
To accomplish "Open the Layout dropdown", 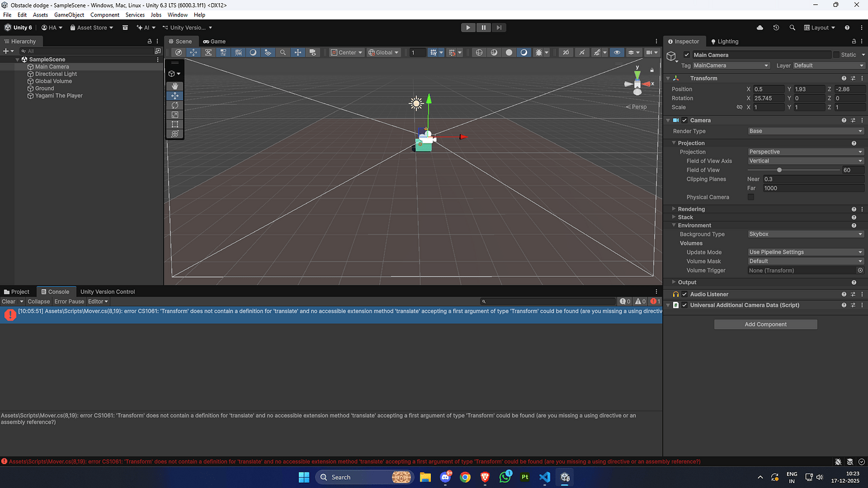I will coord(820,28).
